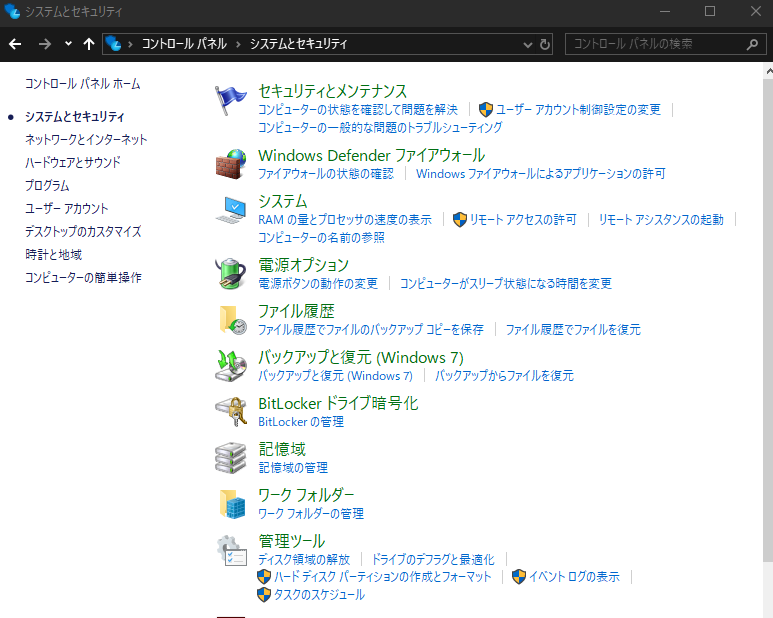Click the search magnifier icon
Viewport: 773px width, 618px height.
point(752,44)
